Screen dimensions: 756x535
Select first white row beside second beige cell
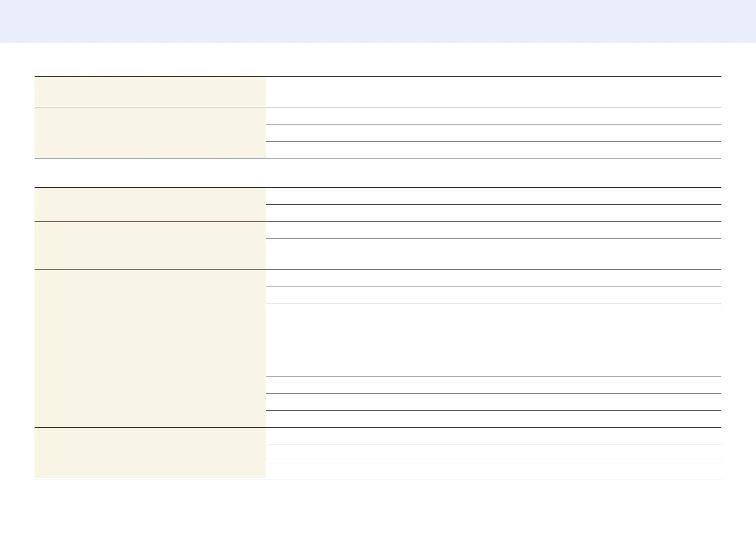coord(493,115)
